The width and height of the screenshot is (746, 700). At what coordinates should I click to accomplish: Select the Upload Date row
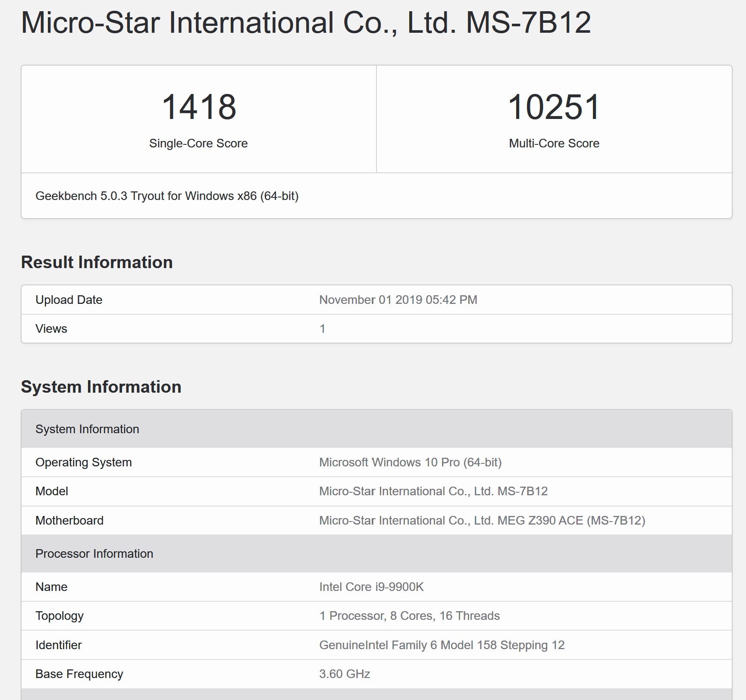coord(69,299)
